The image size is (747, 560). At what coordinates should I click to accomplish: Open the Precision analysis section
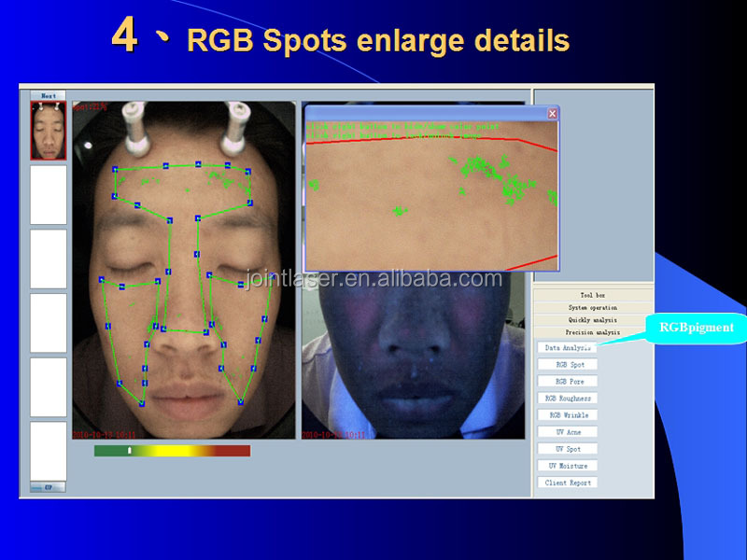pos(593,332)
